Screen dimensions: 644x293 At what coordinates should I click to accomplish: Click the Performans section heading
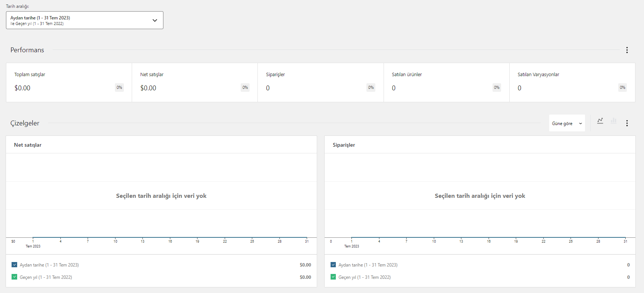(x=27, y=50)
